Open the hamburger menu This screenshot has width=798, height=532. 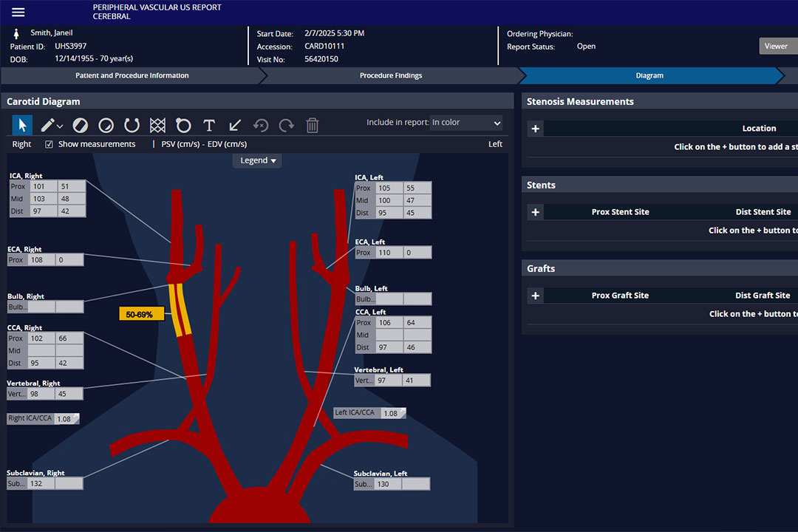[18, 12]
